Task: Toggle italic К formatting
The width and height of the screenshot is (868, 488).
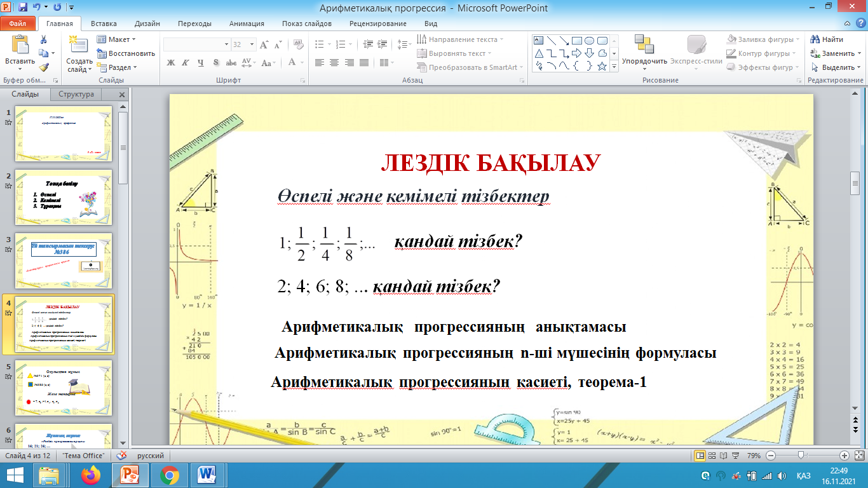Action: (x=185, y=62)
